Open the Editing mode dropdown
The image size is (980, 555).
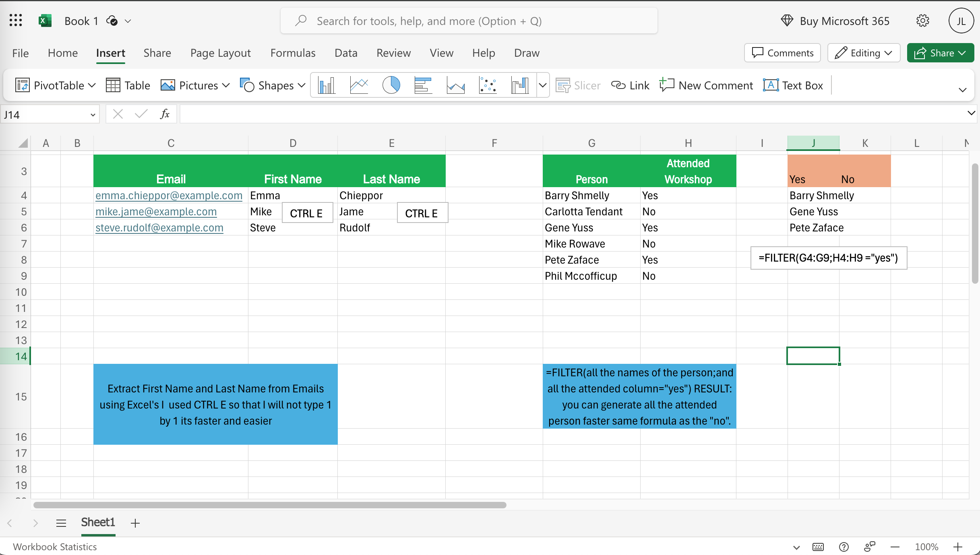864,53
